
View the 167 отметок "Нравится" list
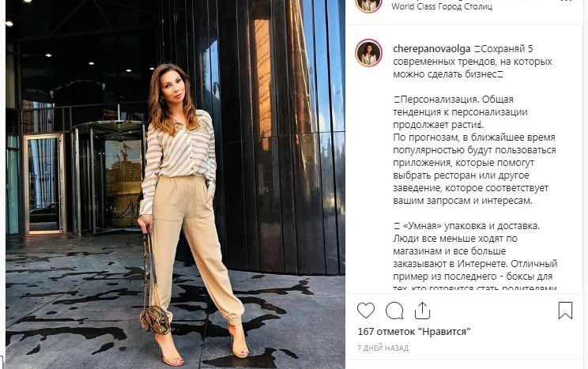click(x=413, y=332)
